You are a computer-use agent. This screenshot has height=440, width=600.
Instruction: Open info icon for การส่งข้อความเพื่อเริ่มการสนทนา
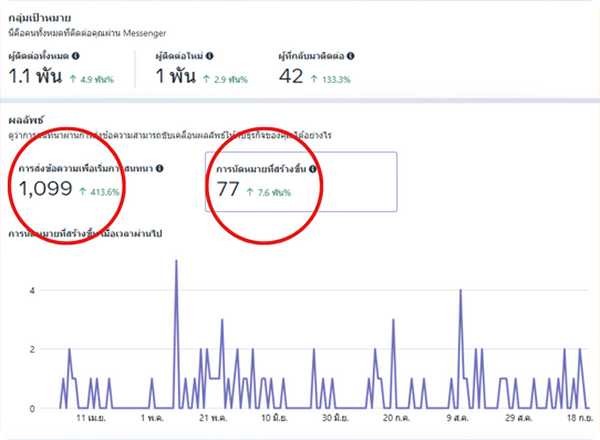click(x=160, y=169)
